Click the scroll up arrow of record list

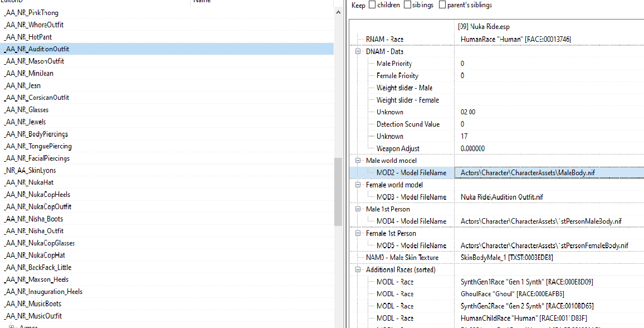(338, 12)
